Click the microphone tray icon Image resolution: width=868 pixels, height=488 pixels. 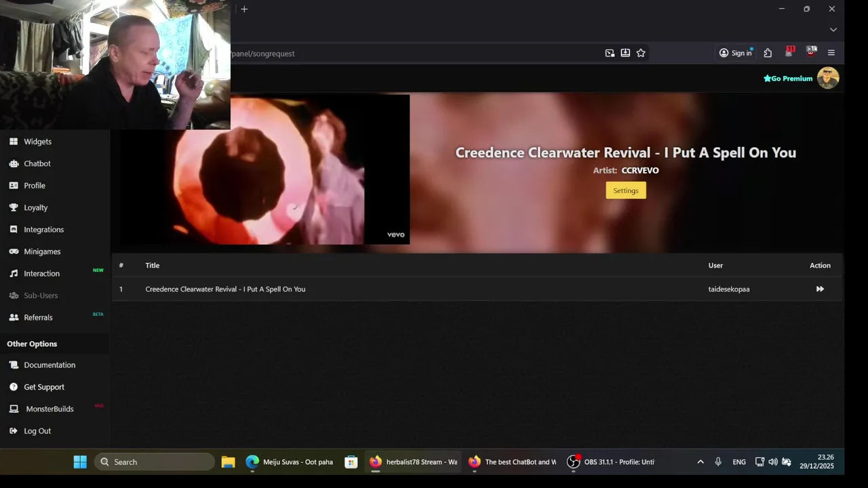[718, 462]
